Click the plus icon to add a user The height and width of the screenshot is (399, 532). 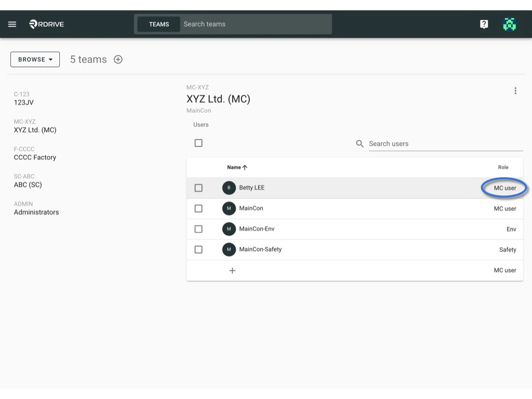click(232, 270)
